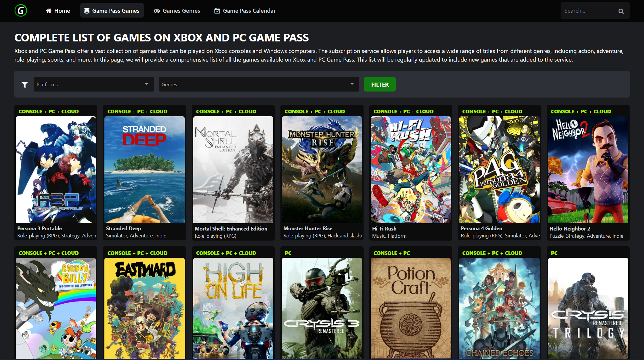This screenshot has height=360, width=644.
Task: Click the green FILTER button
Action: [380, 84]
